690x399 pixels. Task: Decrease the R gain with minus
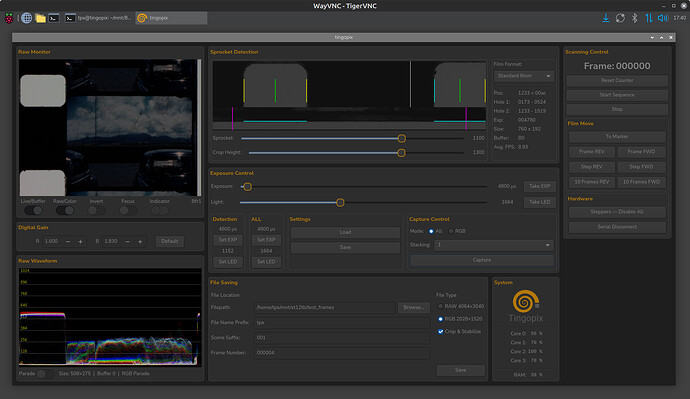coord(68,242)
